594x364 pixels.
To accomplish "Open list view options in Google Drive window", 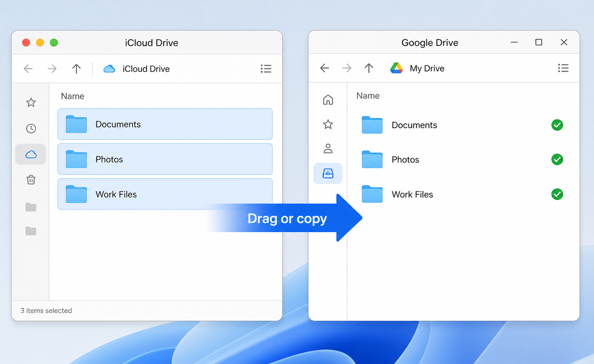I will 563,68.
